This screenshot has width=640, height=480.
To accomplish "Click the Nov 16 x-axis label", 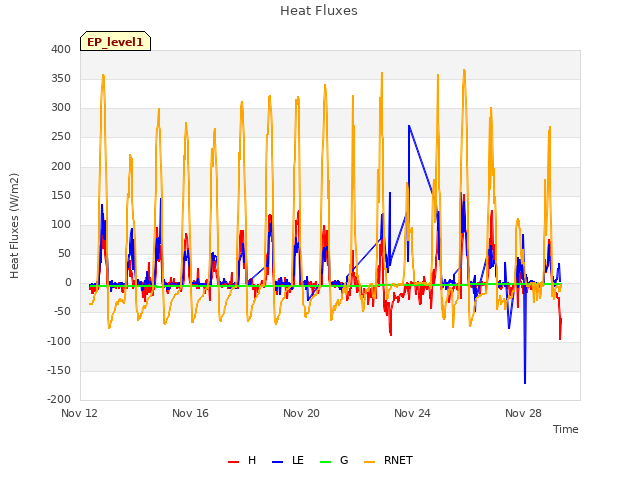I will pyautogui.click(x=190, y=413).
